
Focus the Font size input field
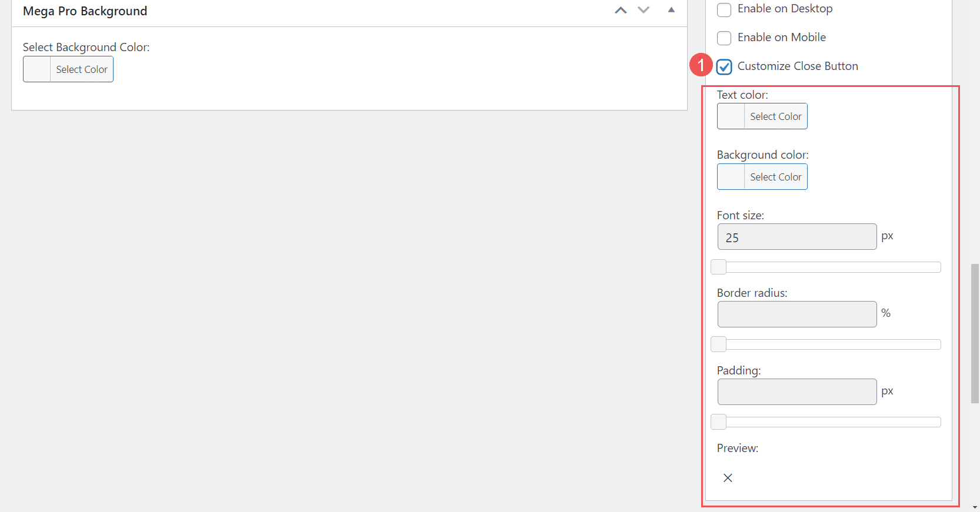[x=796, y=237]
